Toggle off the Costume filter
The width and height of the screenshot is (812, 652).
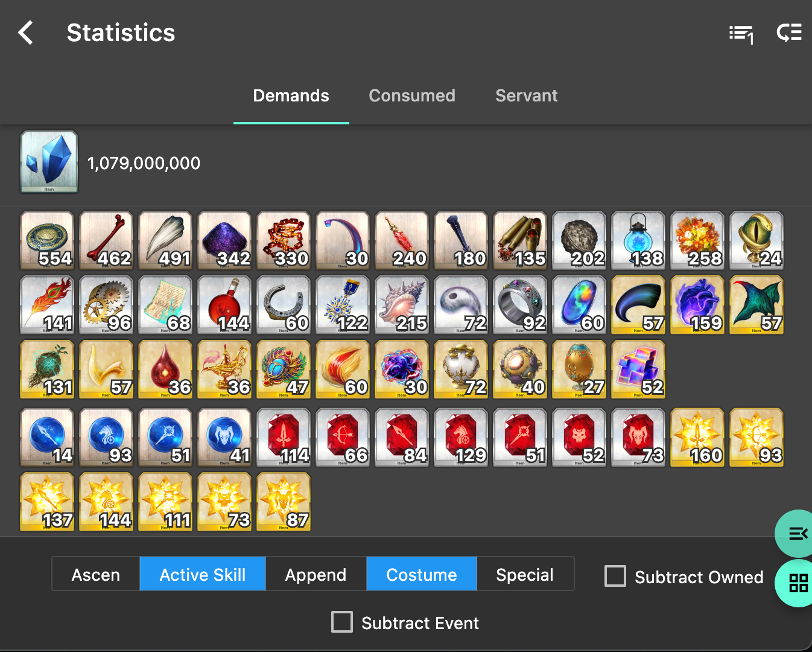(x=421, y=574)
